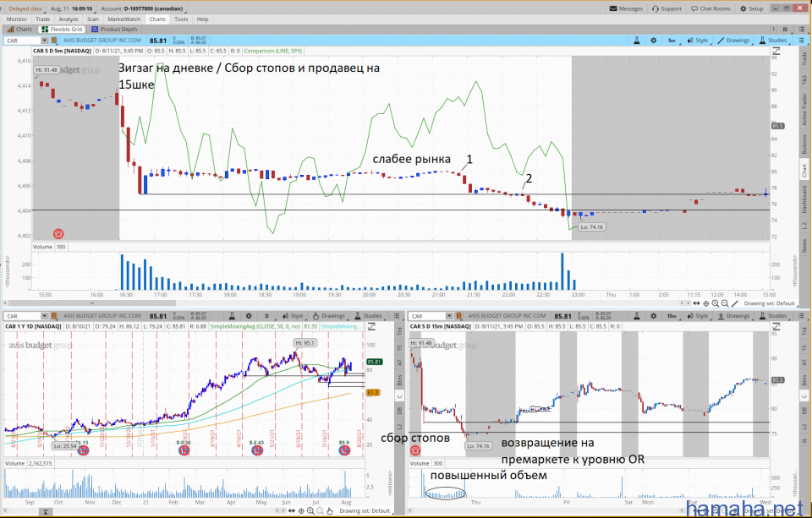
Task: Click the orange symbol-link icon on top chart
Action: tap(54, 41)
